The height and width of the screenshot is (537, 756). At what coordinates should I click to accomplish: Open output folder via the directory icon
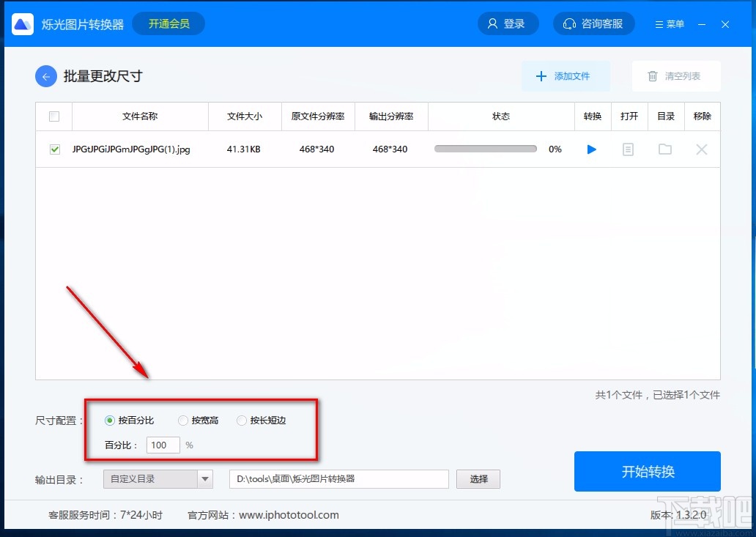664,149
